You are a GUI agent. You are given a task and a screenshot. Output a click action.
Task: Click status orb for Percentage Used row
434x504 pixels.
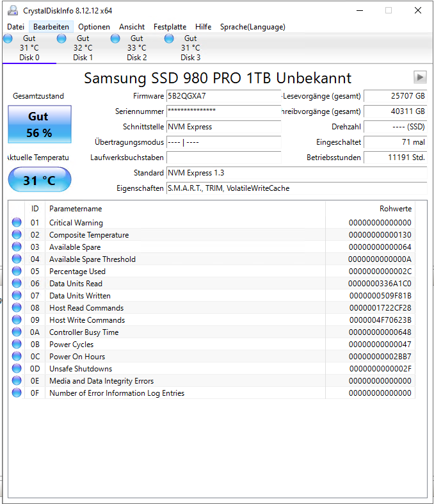(17, 272)
